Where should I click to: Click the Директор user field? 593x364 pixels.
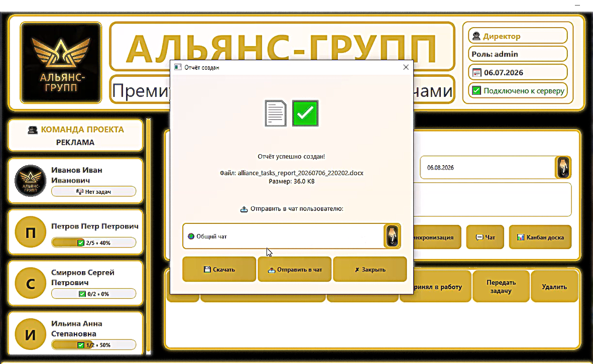tap(518, 36)
